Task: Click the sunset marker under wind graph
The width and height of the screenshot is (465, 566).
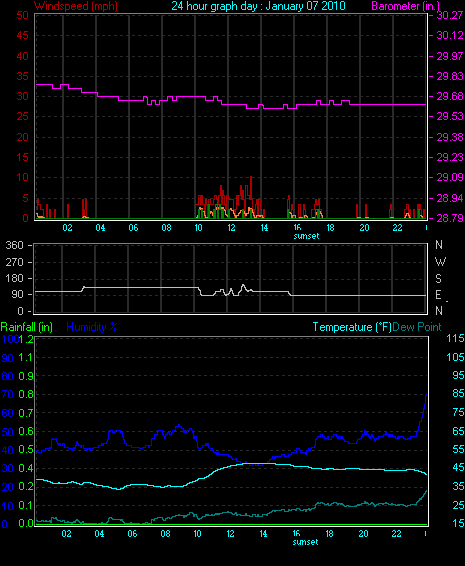Action: [306, 236]
